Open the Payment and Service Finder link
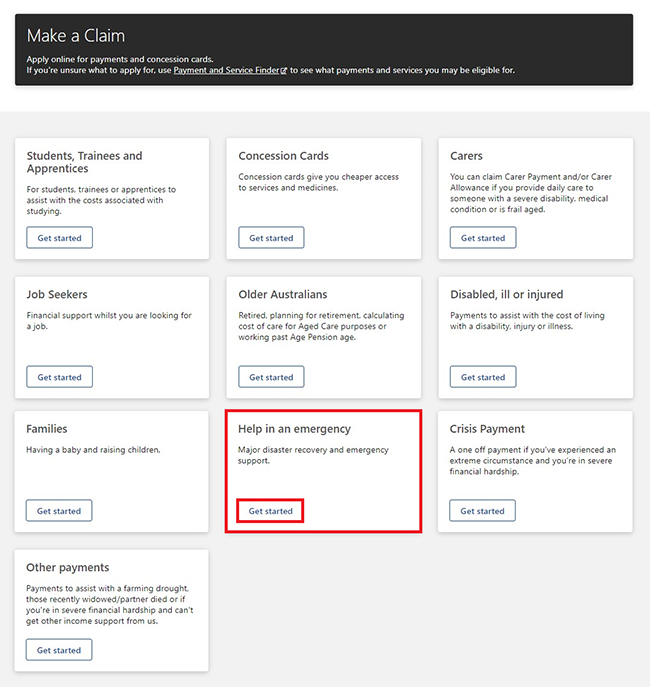The height and width of the screenshot is (687, 650). tap(226, 71)
